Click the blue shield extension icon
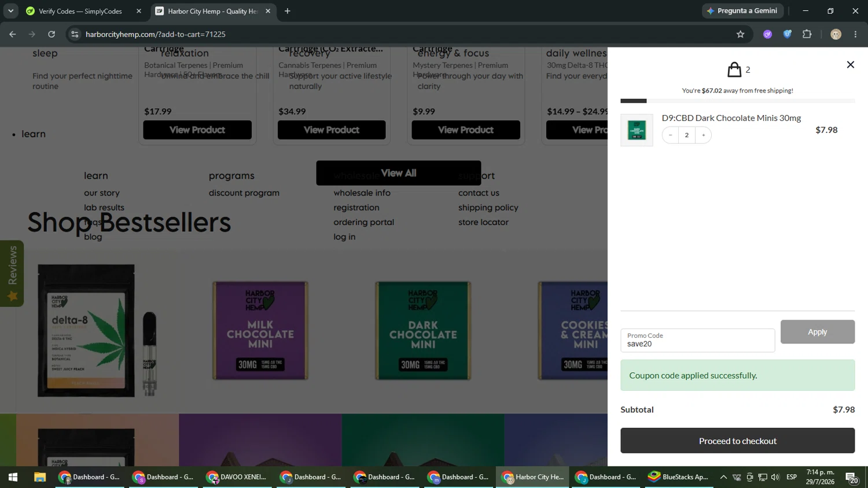868x488 pixels. [x=787, y=34]
